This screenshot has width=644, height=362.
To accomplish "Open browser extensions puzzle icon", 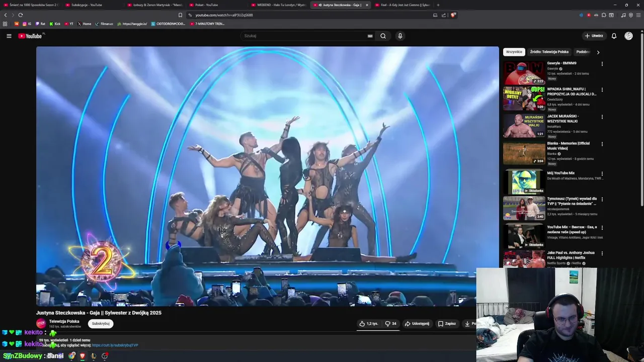I will (x=604, y=15).
